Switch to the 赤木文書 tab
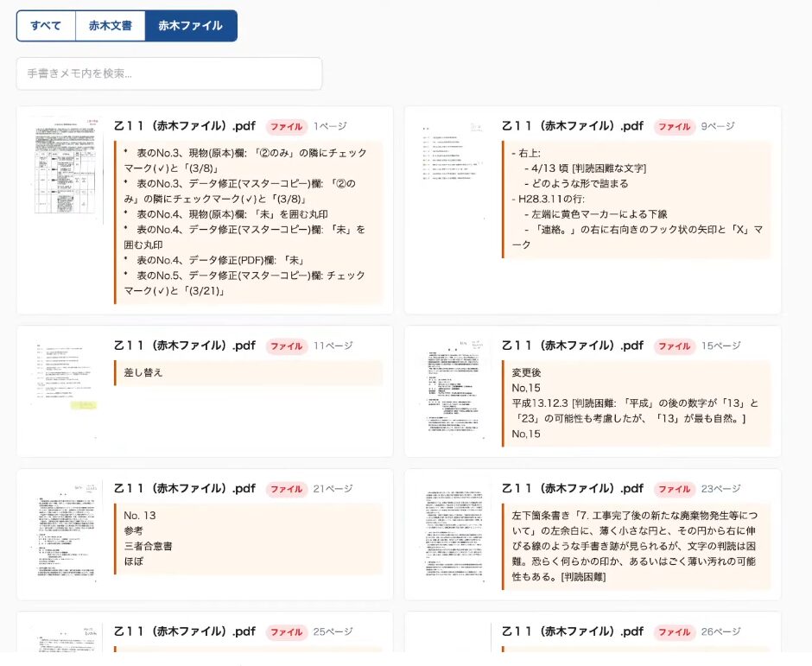This screenshot has height=666, width=812. pos(110,26)
